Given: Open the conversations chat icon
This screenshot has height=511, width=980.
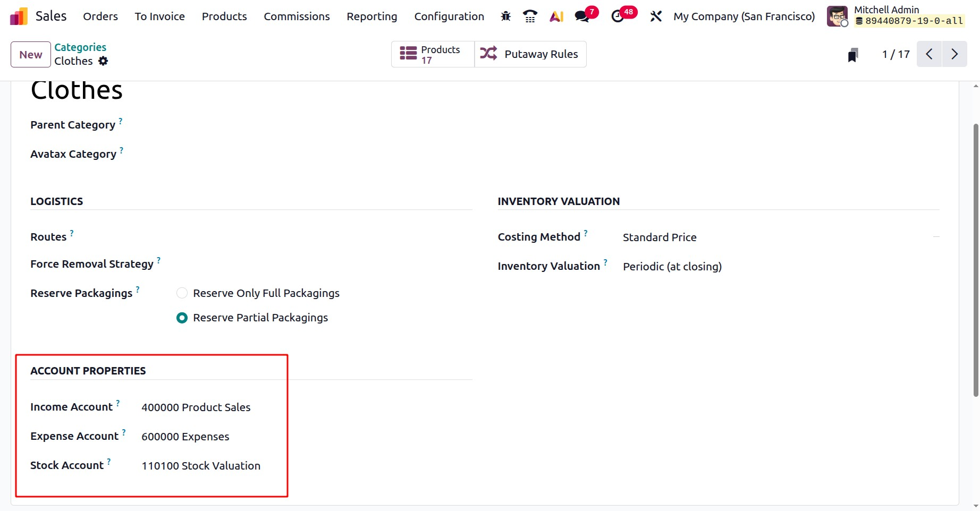Looking at the screenshot, I should [x=582, y=16].
